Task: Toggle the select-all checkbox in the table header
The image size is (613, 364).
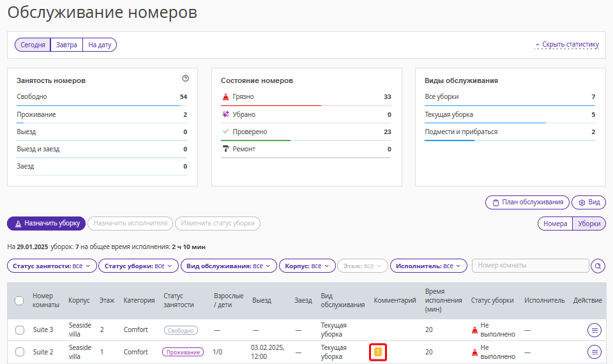Action: click(19, 301)
